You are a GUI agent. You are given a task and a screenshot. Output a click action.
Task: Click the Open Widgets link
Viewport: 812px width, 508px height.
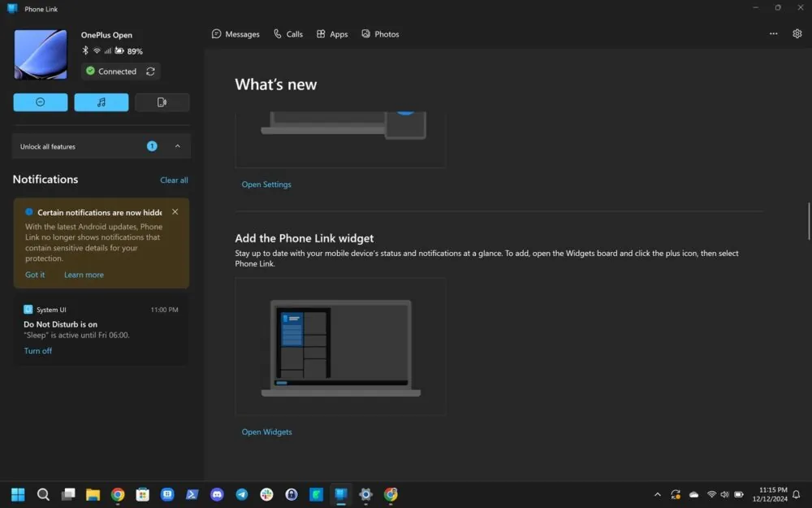(266, 432)
